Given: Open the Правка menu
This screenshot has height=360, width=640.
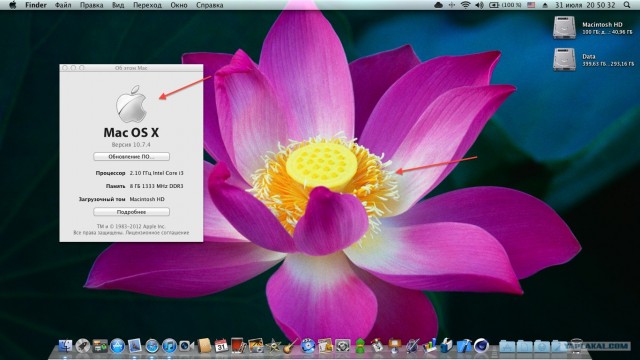Looking at the screenshot, I should [x=91, y=5].
